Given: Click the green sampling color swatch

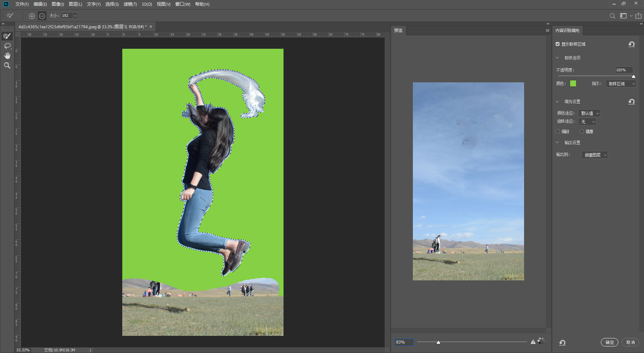Looking at the screenshot, I should [573, 84].
